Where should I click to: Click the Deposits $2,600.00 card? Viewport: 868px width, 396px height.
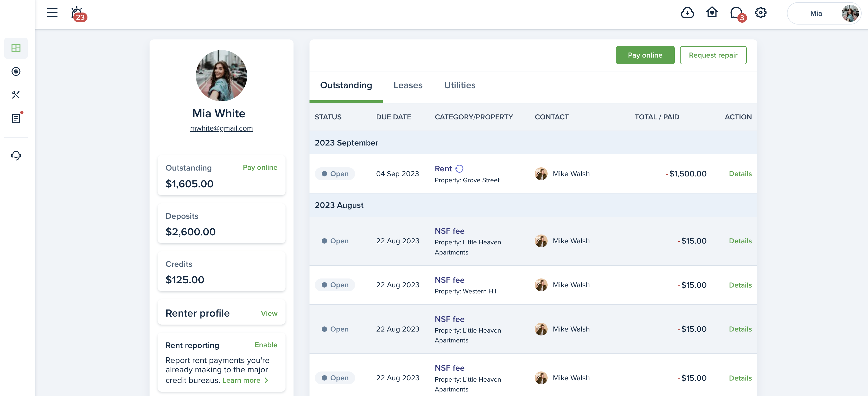[221, 224]
